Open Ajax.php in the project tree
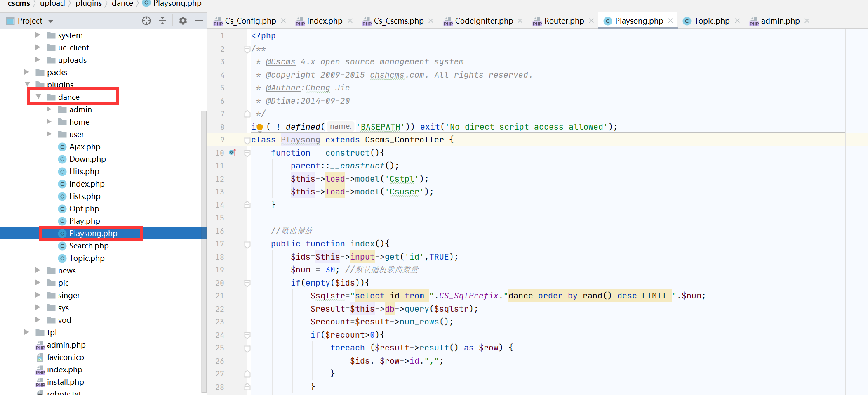This screenshot has height=395, width=868. 85,147
